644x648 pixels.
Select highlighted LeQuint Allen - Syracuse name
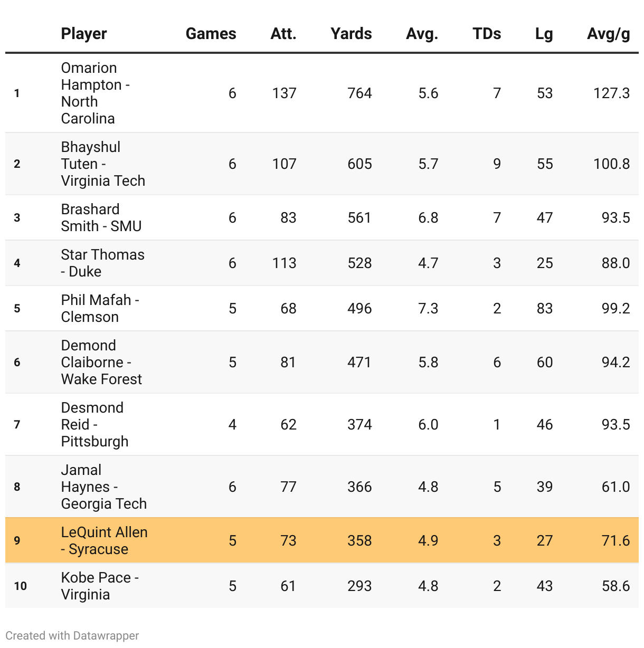[104, 540]
